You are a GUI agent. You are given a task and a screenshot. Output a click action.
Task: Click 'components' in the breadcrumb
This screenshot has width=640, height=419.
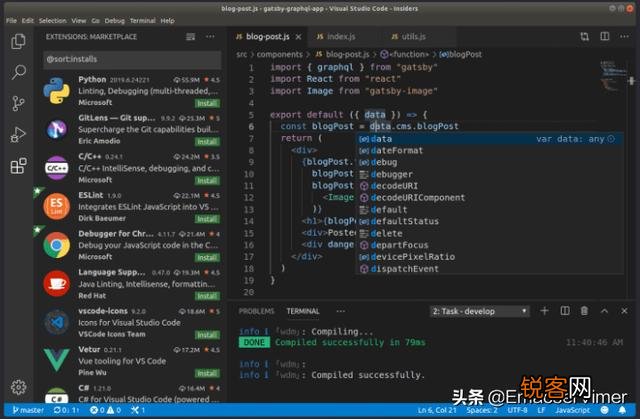pyautogui.click(x=280, y=54)
